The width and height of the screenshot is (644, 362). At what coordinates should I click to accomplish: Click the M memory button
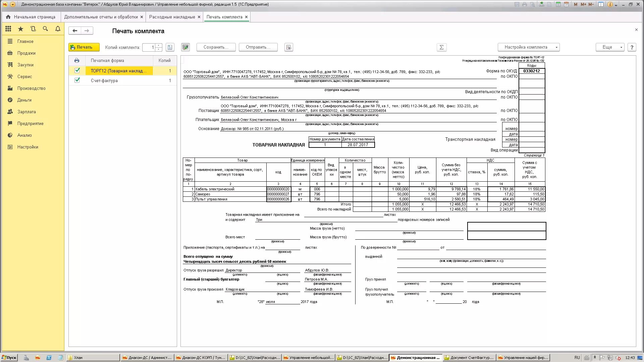point(576,4)
